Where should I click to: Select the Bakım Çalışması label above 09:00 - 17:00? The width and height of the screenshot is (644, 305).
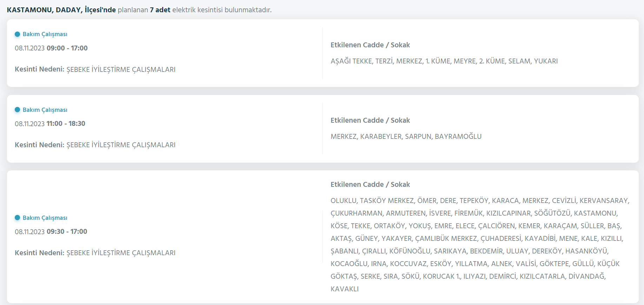[x=45, y=34]
